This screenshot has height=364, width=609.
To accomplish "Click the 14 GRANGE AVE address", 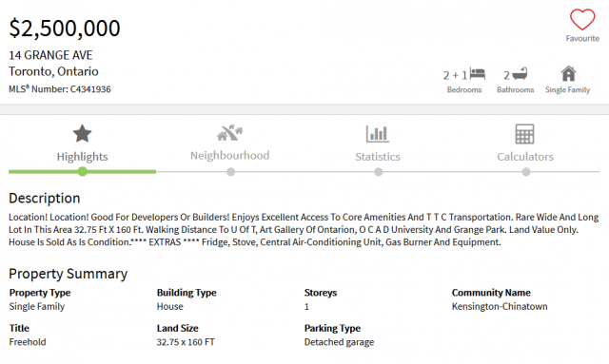I will [x=50, y=55].
